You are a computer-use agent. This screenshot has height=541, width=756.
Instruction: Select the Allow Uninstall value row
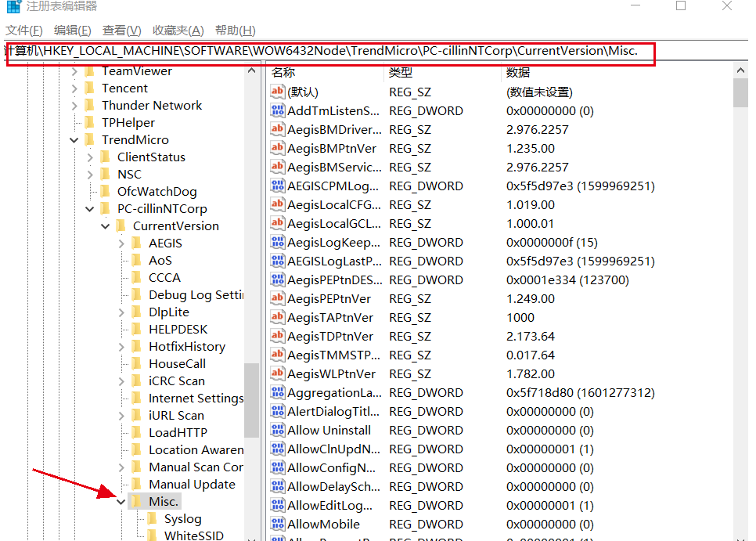[x=329, y=430]
